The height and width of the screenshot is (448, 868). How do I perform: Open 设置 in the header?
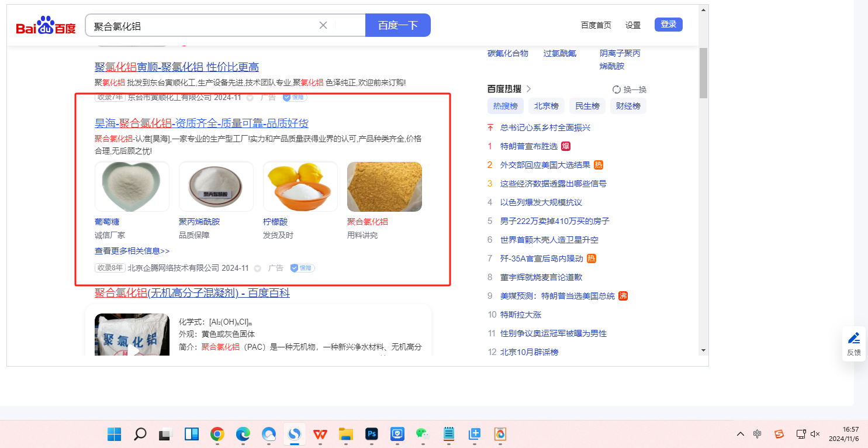[633, 25]
